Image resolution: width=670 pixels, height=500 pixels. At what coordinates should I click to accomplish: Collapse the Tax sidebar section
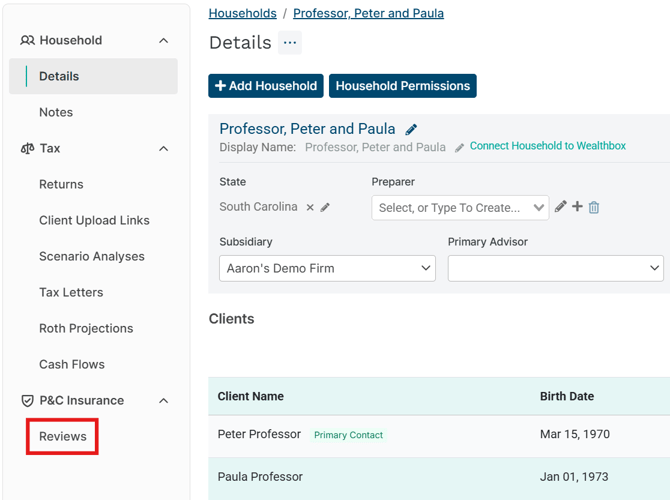pyautogui.click(x=163, y=149)
